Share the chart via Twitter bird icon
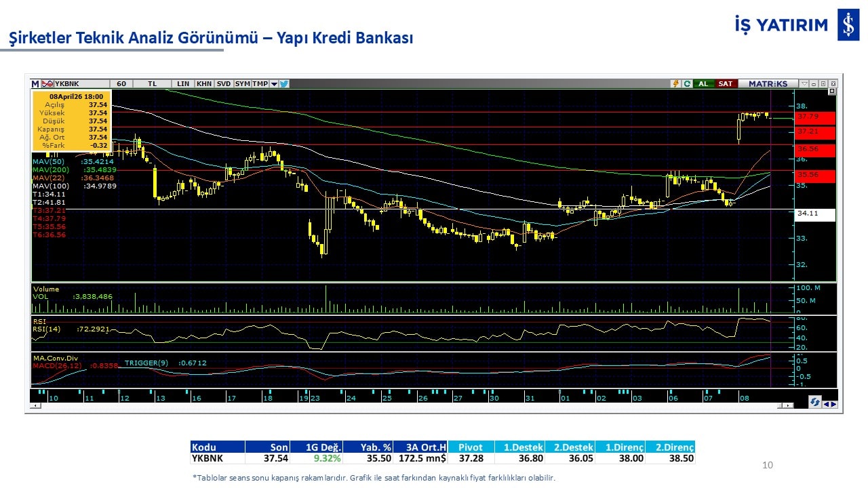The width and height of the screenshot is (868, 488). tap(284, 84)
